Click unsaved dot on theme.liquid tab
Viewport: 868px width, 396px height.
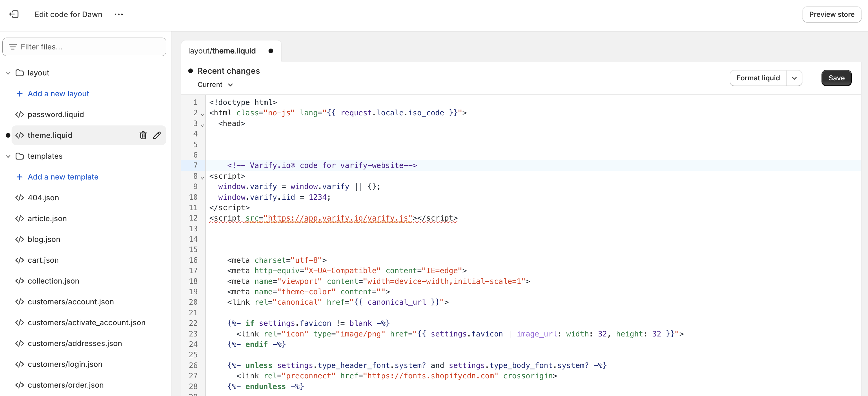coord(271,51)
